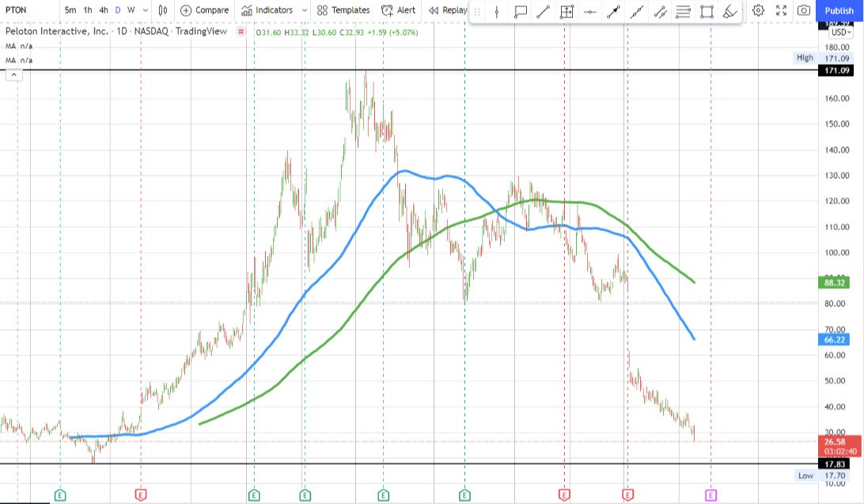This screenshot has height=504, width=864.
Task: Select the D daily timeframe
Action: pyautogui.click(x=117, y=10)
